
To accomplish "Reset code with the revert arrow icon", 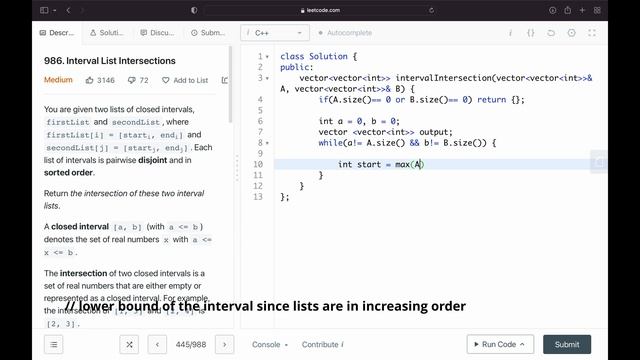I will [x=551, y=33].
